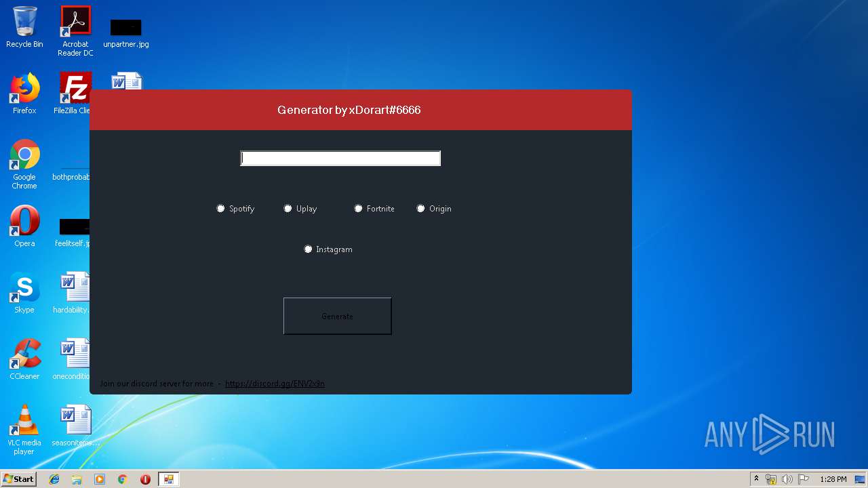Choose the Fortnite option
868x488 pixels.
(x=374, y=209)
